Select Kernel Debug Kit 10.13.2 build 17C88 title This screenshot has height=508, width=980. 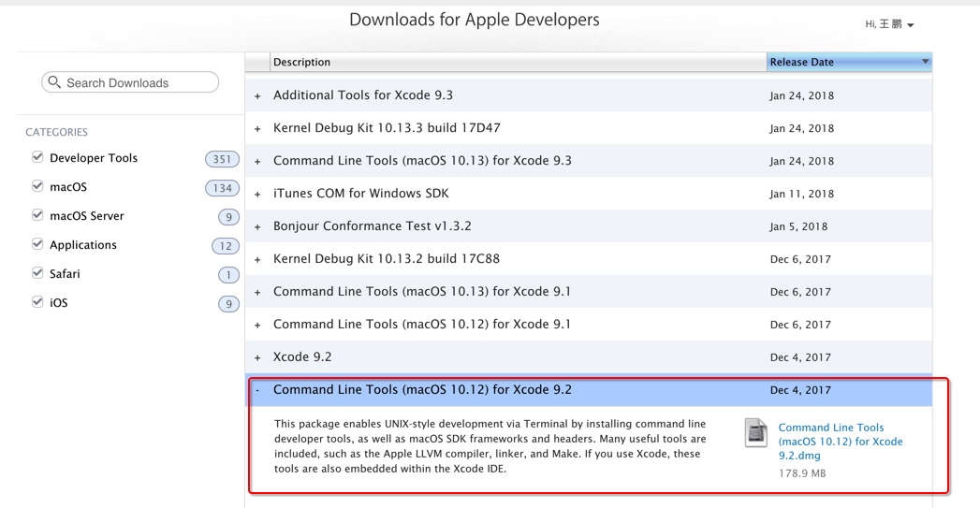387,258
